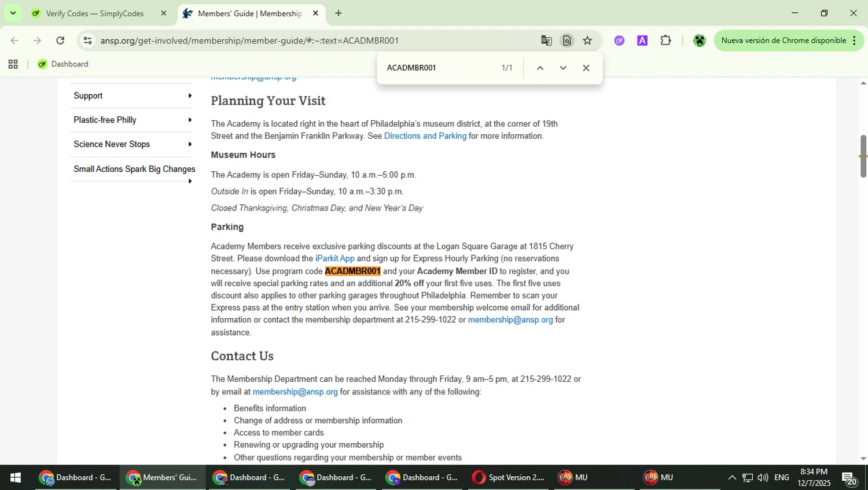Click the find-in-page search field
The image size is (868, 490).
(x=440, y=68)
